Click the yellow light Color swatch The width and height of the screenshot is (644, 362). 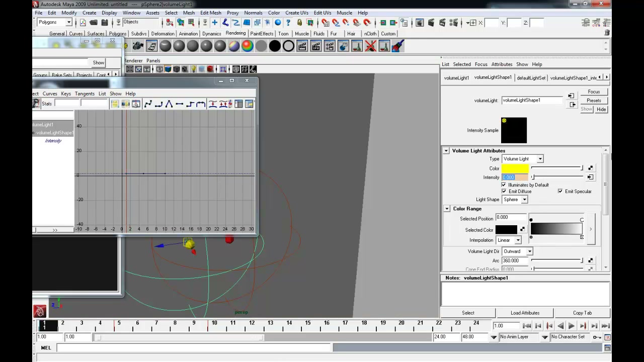click(515, 168)
